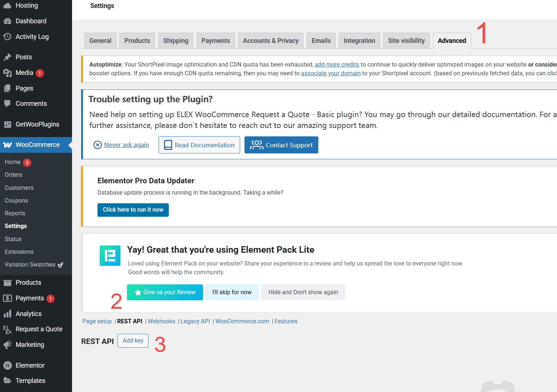The image size is (557, 392).
Task: Click the Dashboard gauge icon
Action: [7, 21]
